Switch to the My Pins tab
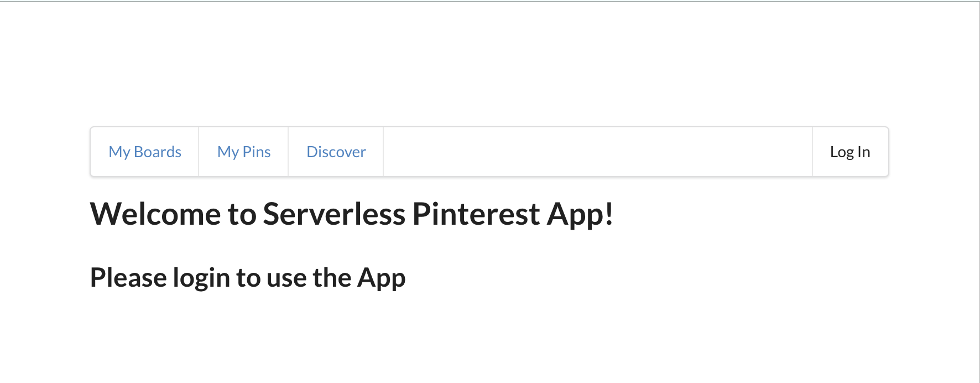980x383 pixels. [x=244, y=152]
